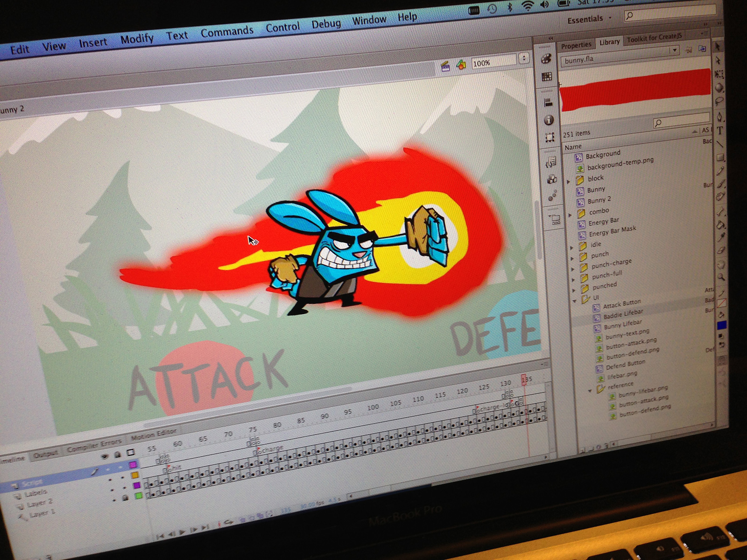Open the Color palette panel icon
This screenshot has height=560, width=747.
[546, 59]
